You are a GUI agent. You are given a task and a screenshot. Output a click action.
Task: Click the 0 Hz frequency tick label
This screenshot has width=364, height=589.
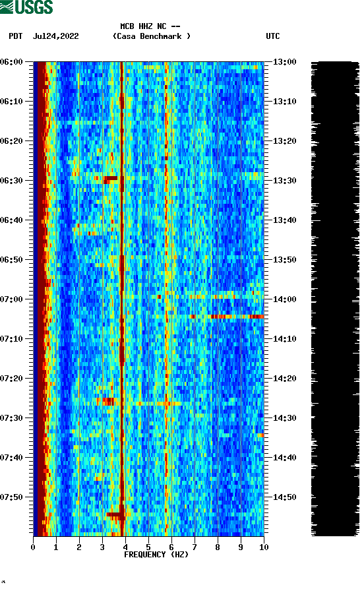point(33,547)
